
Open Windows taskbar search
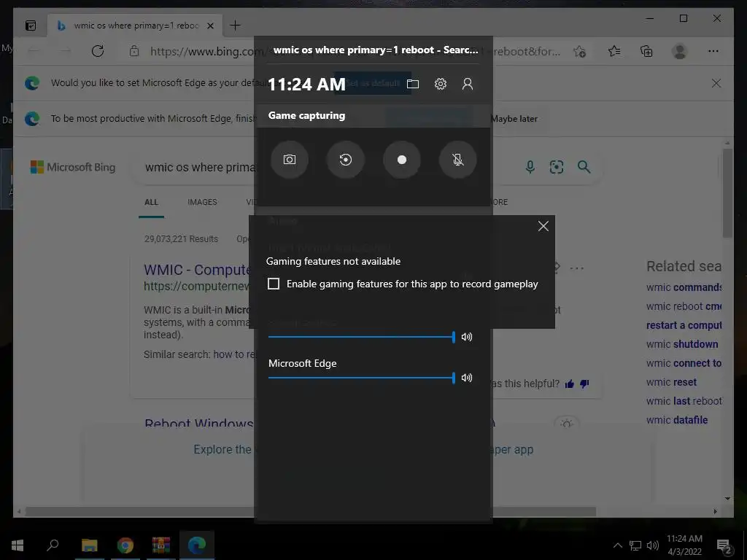click(x=53, y=545)
